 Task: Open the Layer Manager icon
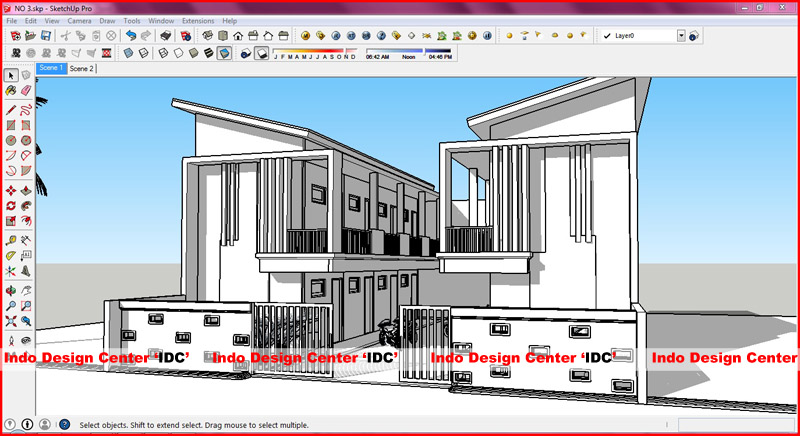click(694, 36)
